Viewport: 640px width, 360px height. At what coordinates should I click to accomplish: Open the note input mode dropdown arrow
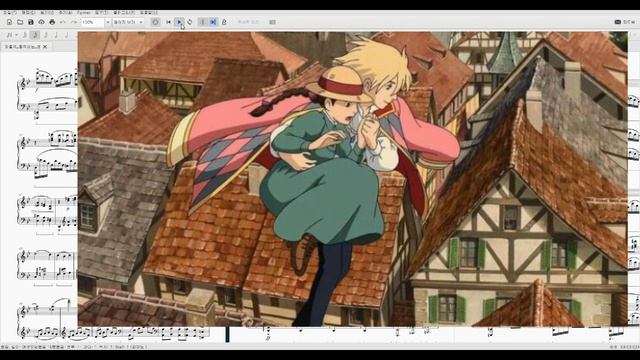(x=16, y=35)
